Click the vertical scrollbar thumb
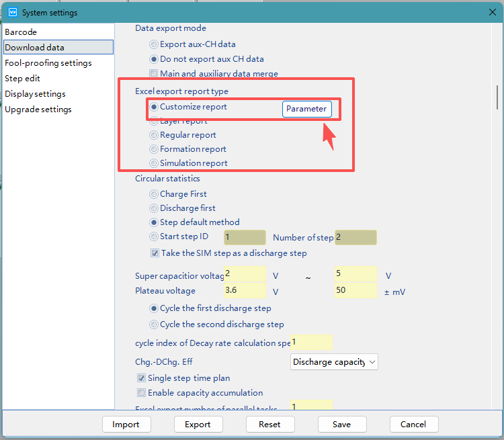Image resolution: width=504 pixels, height=440 pixels. coord(497,97)
